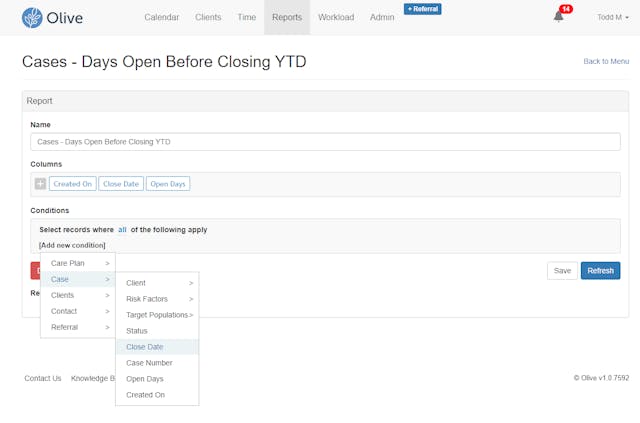Expand the Client item in Case submenu
Viewport: 640px width, 423px height.
tap(158, 283)
